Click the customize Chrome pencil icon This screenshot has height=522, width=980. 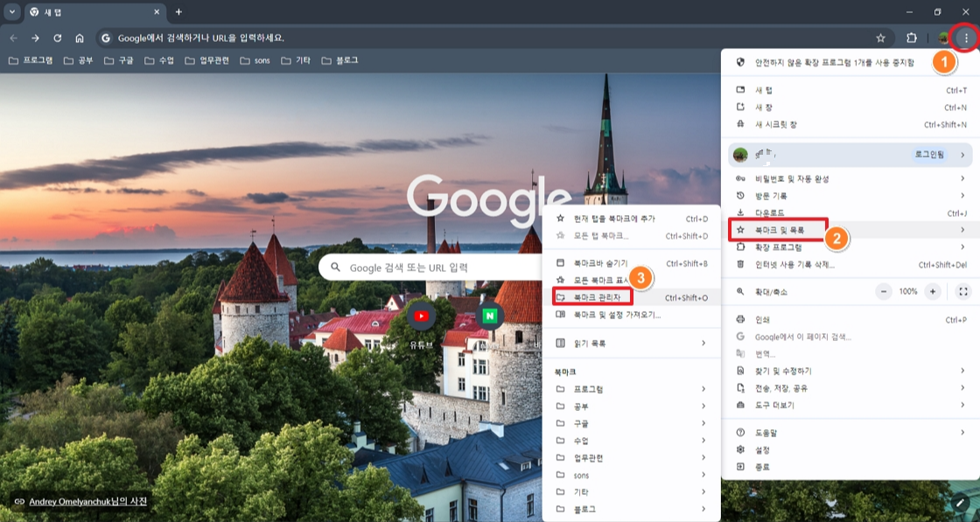pos(960,502)
